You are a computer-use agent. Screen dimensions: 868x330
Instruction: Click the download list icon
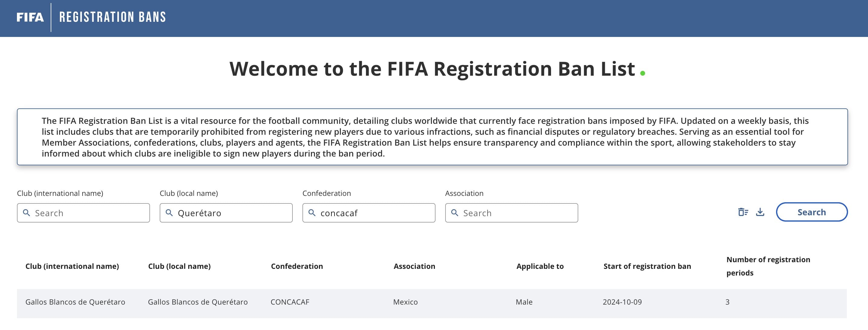[760, 212]
